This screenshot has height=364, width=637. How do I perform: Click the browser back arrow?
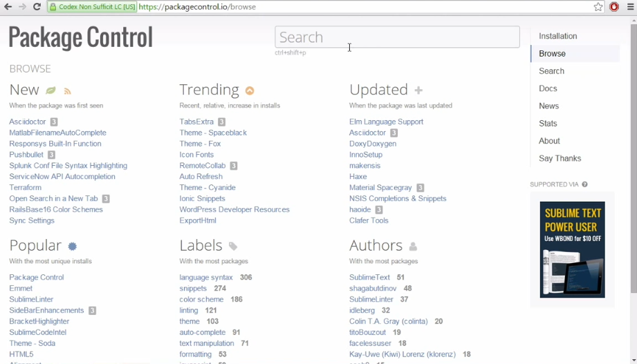(x=8, y=6)
